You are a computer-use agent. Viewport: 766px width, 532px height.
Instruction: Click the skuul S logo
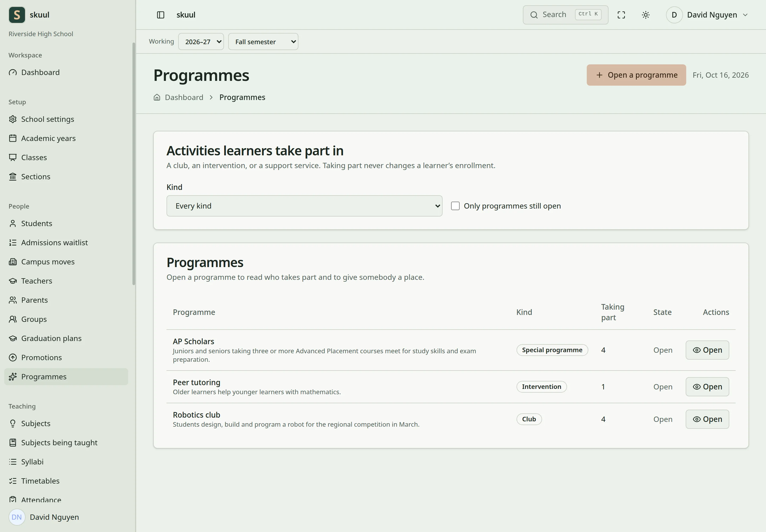[x=17, y=15]
